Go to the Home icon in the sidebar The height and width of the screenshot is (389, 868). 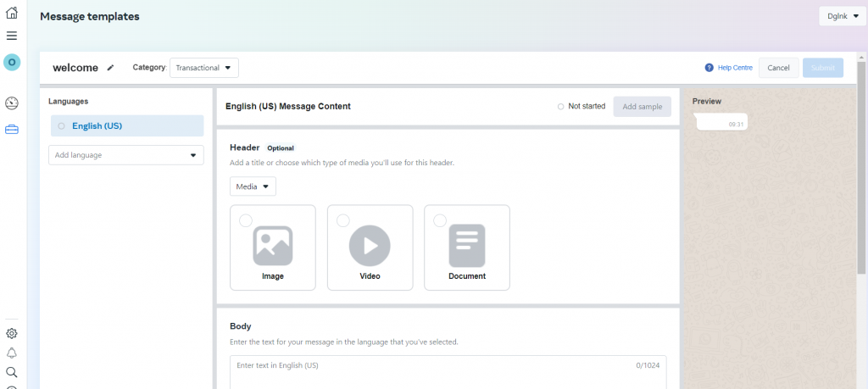coord(12,13)
